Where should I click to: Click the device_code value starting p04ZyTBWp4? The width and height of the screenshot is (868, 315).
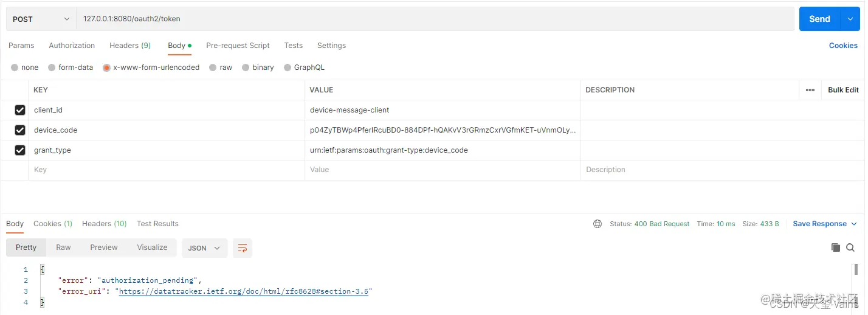click(x=442, y=130)
